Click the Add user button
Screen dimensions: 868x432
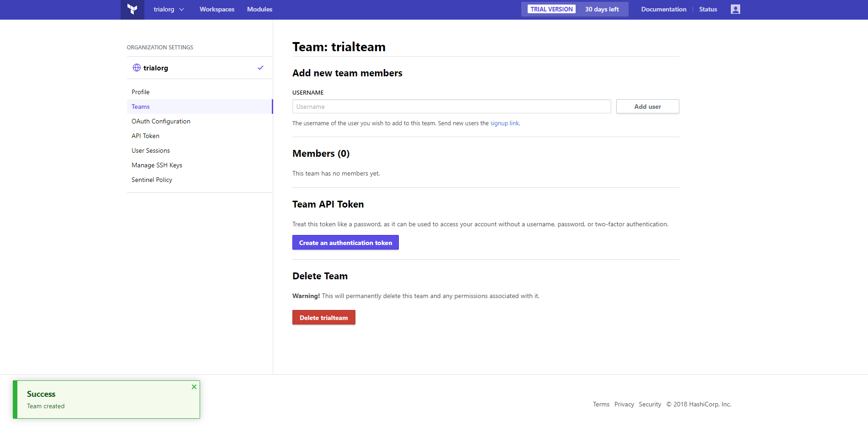(x=647, y=107)
